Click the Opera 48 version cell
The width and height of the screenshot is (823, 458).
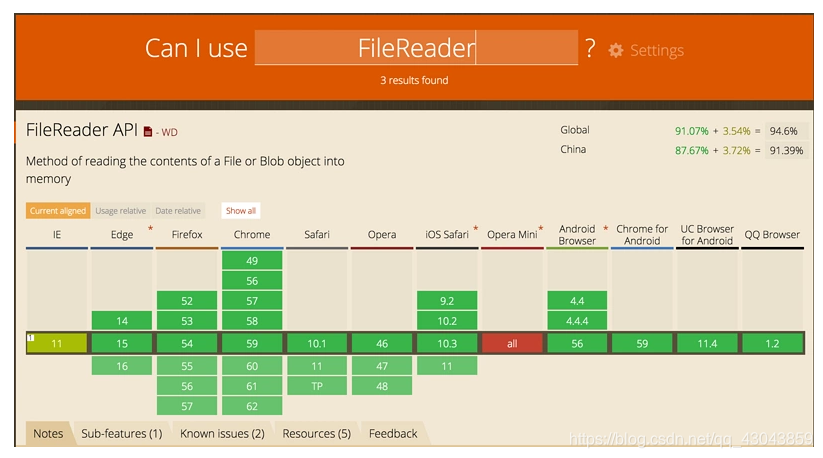382,386
